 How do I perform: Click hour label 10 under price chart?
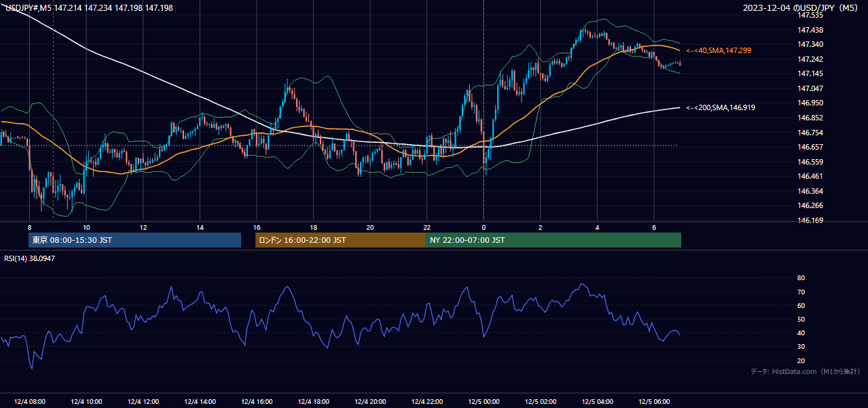[86, 227]
